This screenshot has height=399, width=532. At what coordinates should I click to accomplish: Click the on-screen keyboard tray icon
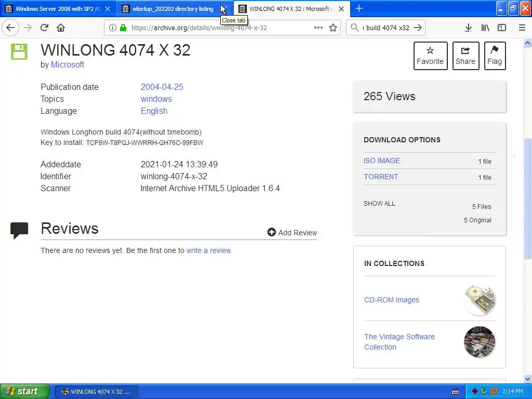[455, 392]
